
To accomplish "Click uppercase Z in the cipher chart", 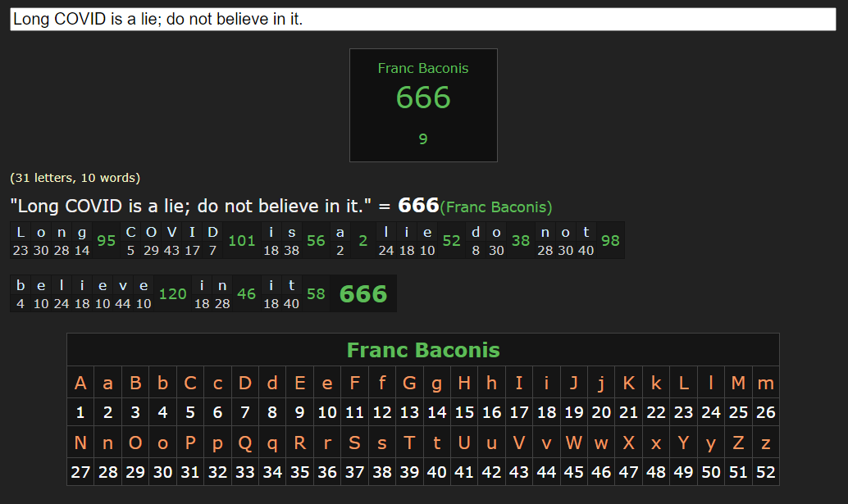I will [738, 443].
